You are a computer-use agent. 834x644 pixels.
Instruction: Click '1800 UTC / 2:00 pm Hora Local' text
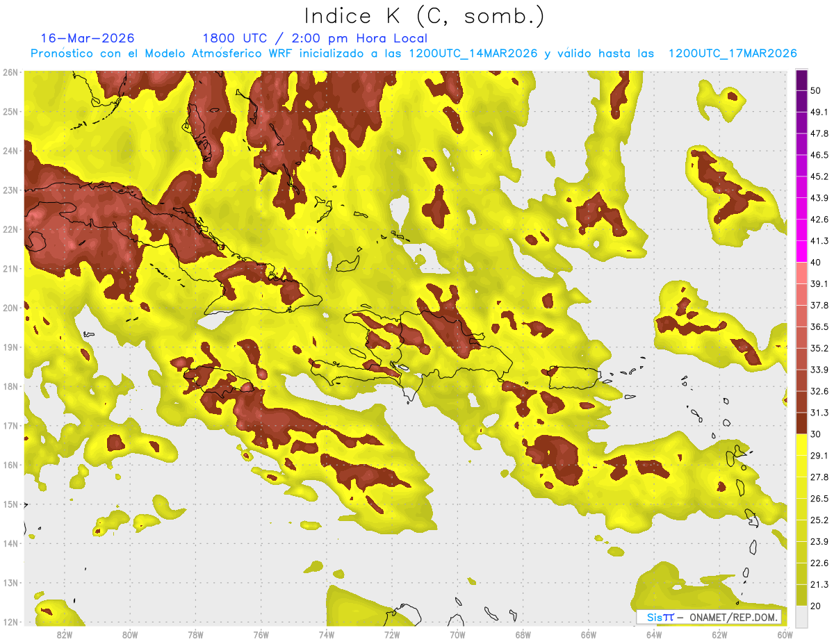click(x=315, y=38)
